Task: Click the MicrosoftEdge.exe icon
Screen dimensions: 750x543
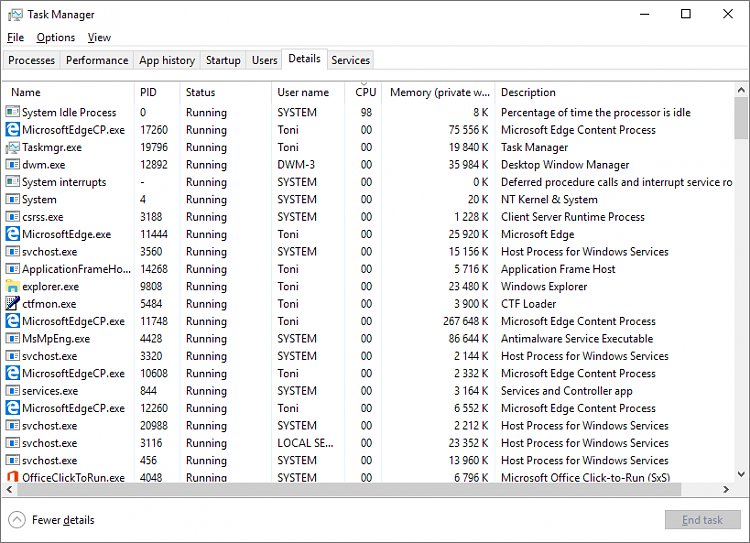Action: (x=12, y=234)
